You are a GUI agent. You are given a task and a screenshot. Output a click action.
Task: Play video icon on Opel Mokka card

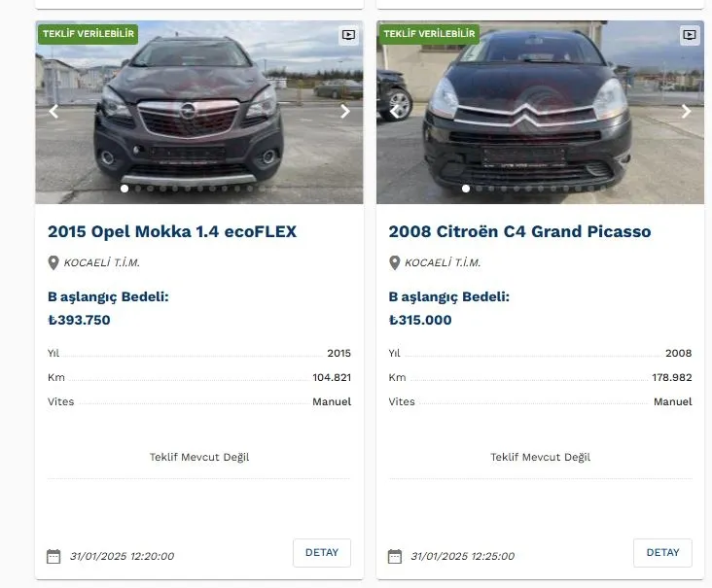348,35
